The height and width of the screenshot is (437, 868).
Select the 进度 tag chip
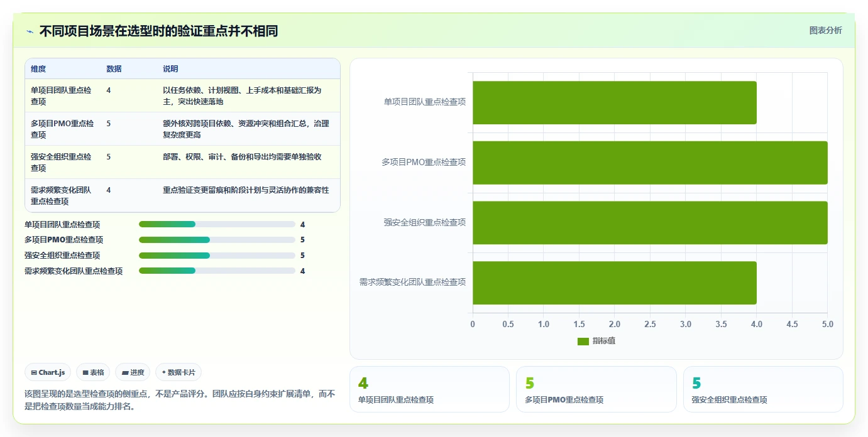[x=133, y=372]
